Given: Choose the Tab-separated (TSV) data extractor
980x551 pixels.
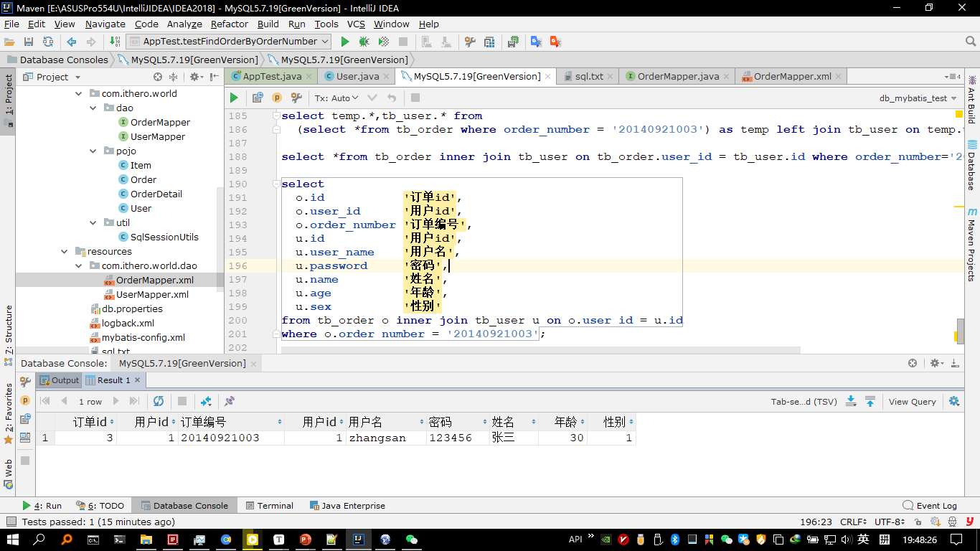Looking at the screenshot, I should pyautogui.click(x=804, y=401).
